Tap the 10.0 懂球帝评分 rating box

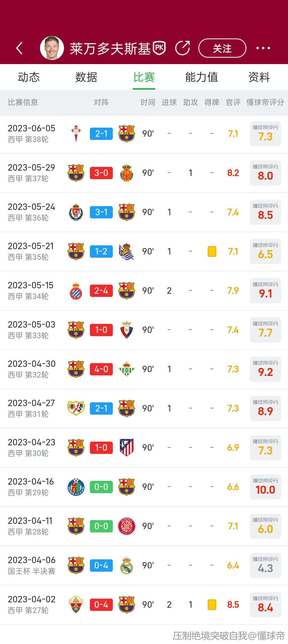click(265, 487)
